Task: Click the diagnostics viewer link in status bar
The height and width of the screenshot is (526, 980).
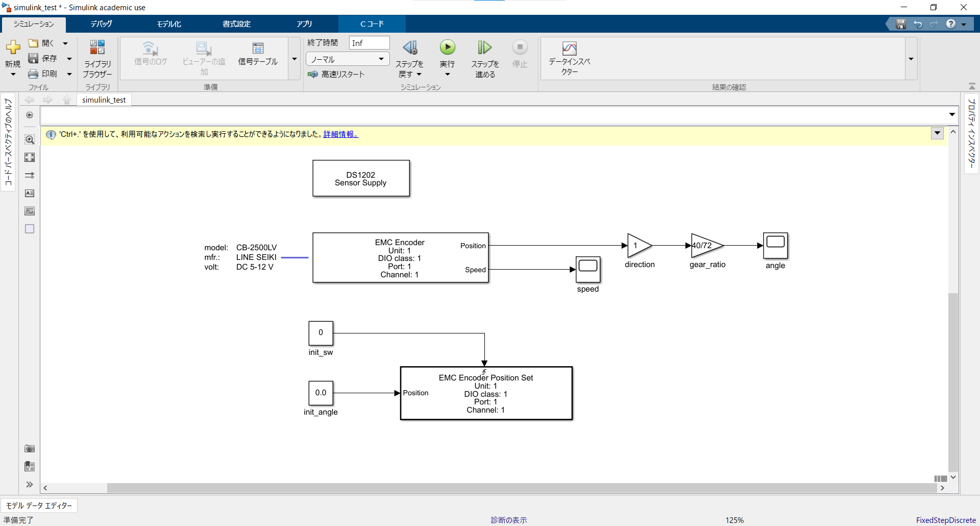Action: pyautogui.click(x=509, y=520)
